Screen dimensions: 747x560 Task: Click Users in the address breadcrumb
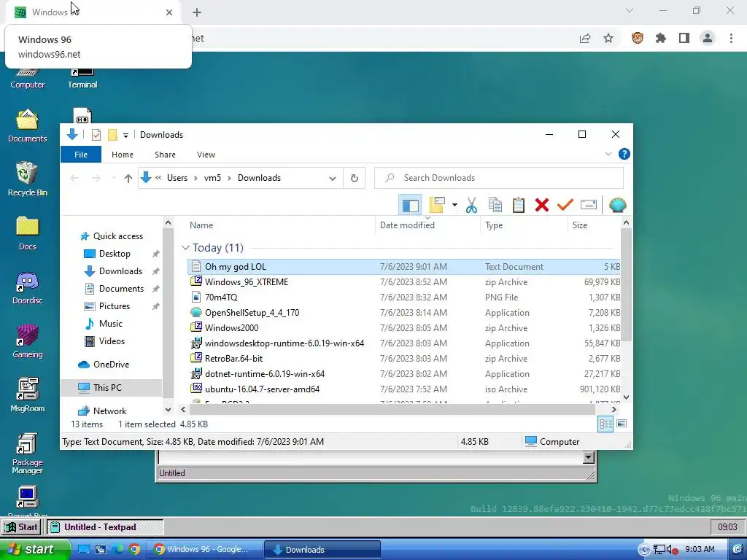click(x=177, y=178)
